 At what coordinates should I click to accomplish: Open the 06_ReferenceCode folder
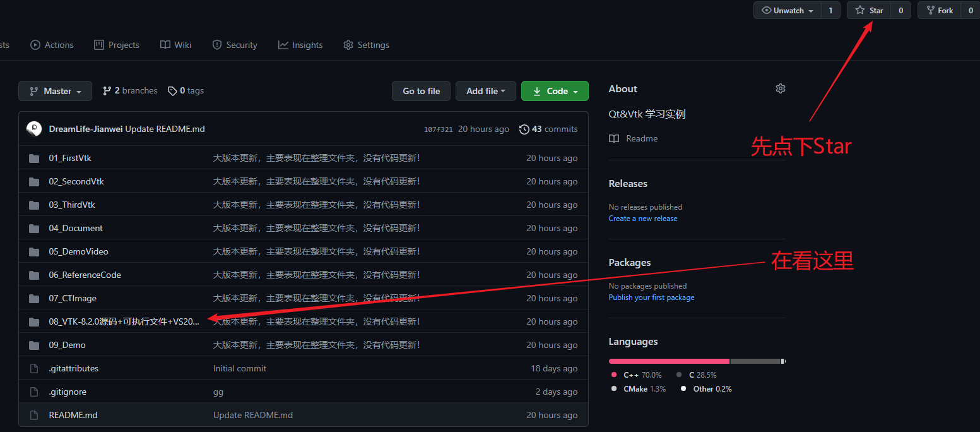tap(85, 275)
